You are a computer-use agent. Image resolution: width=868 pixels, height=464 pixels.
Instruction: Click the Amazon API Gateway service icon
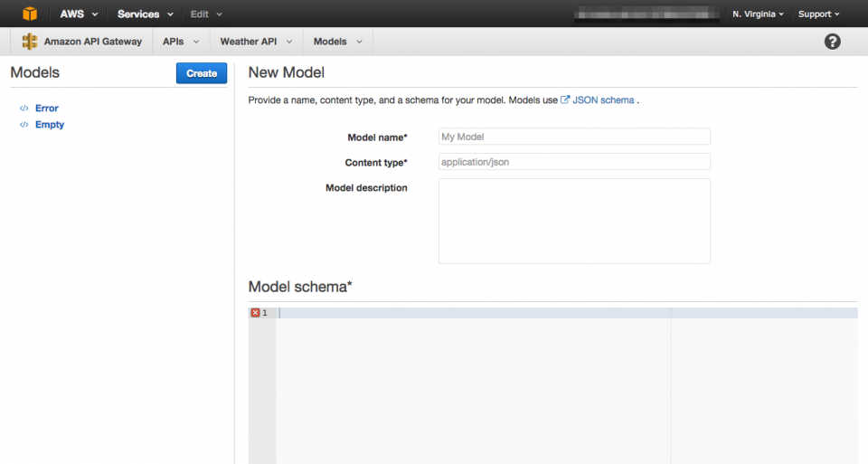tap(29, 42)
